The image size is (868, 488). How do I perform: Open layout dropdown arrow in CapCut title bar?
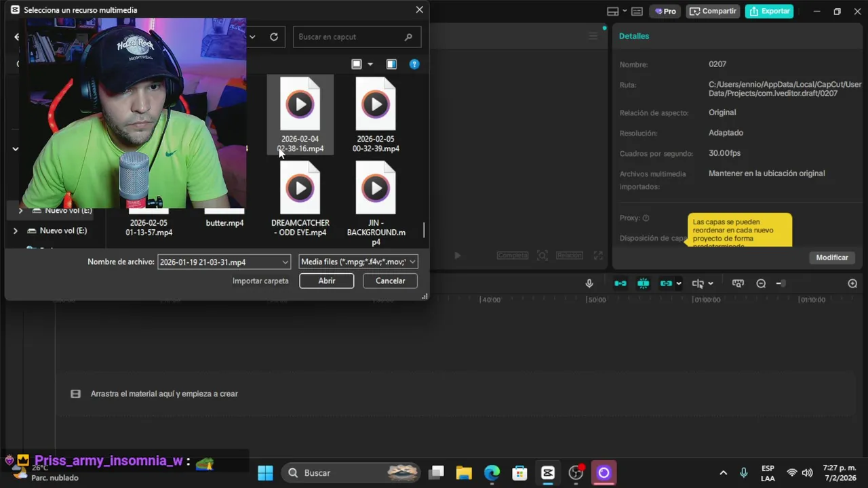click(625, 12)
